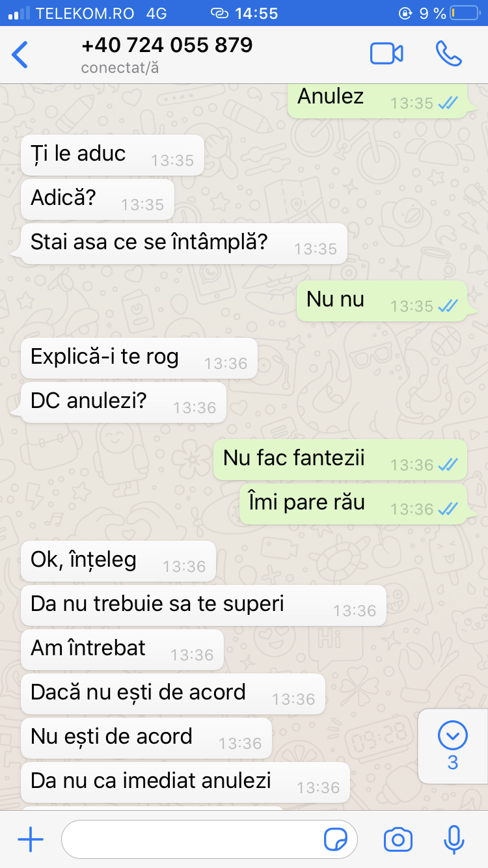
Task: Start a video call
Action: 386,53
